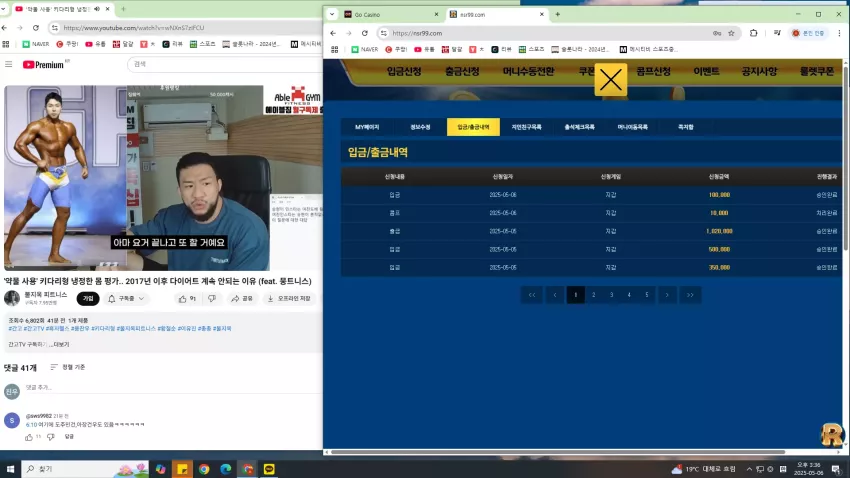Screen dimensions: 850x478
Task: Select the MY페이지 tab
Action: [x=367, y=127]
